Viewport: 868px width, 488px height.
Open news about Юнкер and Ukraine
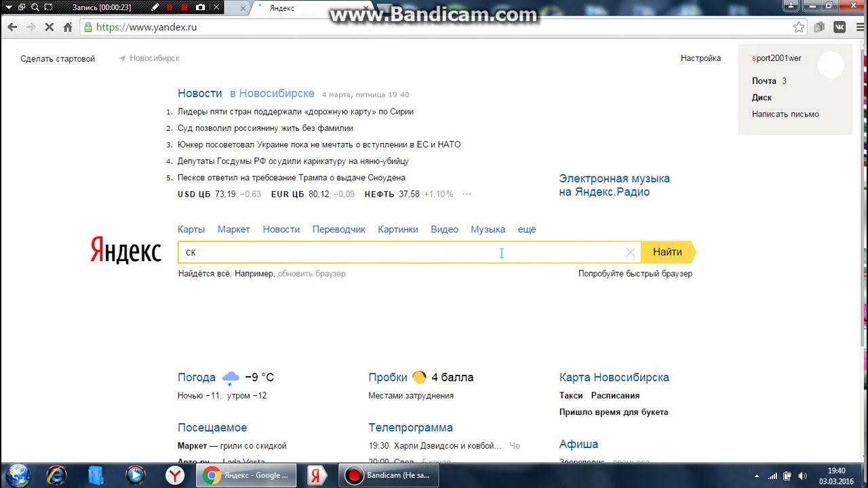tap(319, 144)
